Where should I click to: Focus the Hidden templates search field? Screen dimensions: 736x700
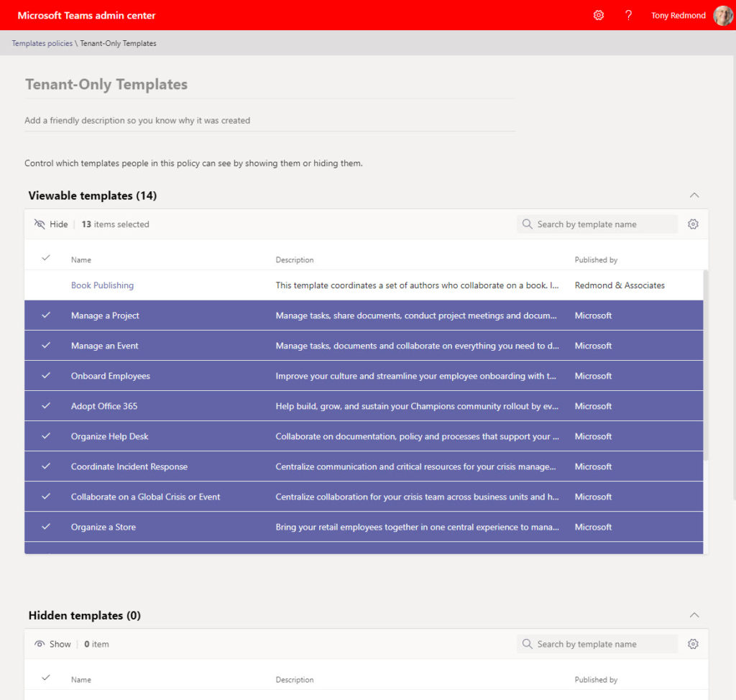click(x=597, y=644)
